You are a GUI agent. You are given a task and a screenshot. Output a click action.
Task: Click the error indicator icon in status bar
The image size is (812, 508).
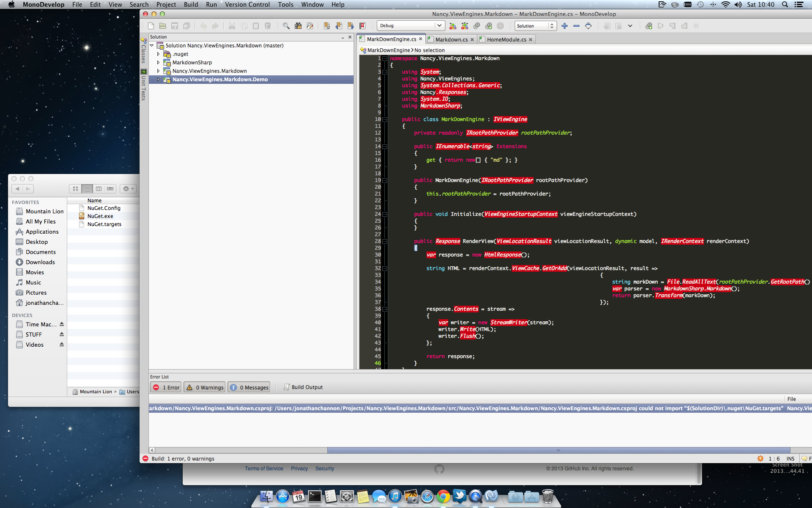tap(145, 458)
